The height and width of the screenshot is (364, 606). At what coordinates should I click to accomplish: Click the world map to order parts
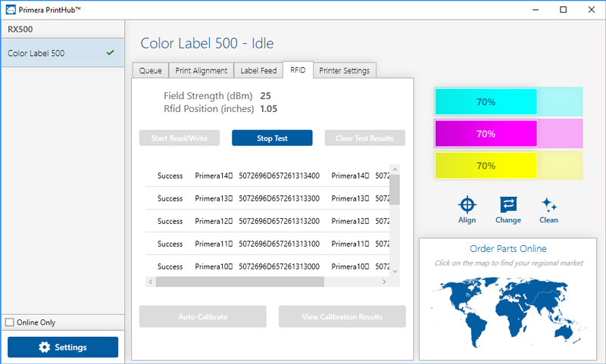pos(508,313)
